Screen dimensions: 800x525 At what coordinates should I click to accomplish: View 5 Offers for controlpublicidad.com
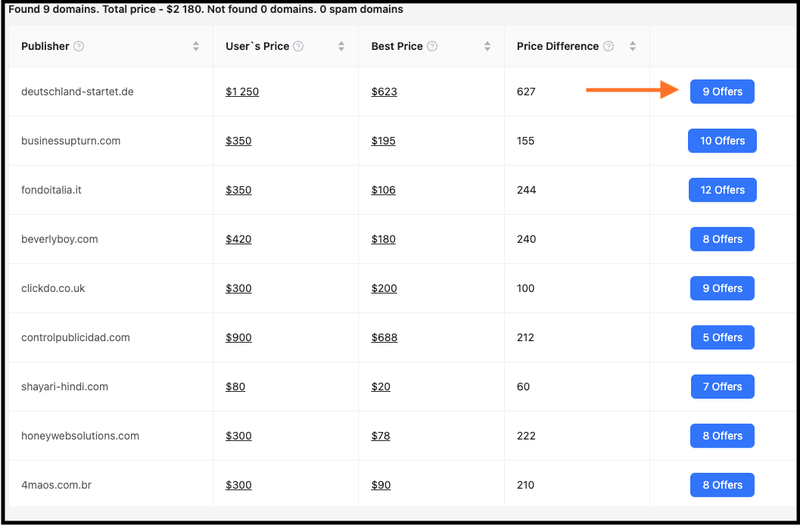[722, 338]
